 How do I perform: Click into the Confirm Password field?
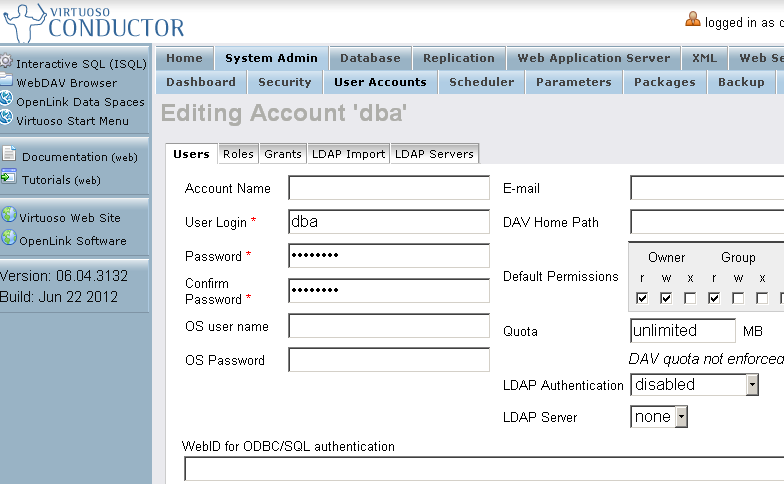point(389,291)
